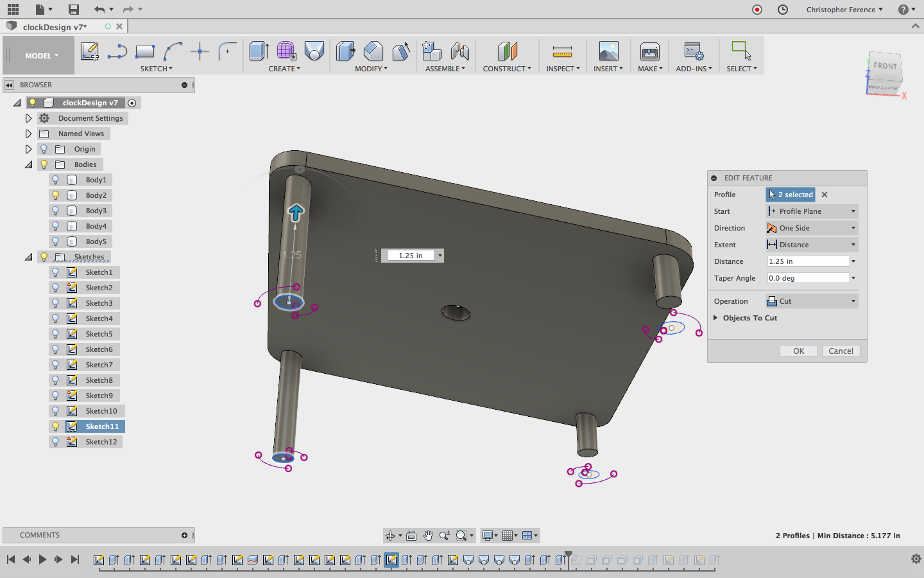Open the Operation dropdown showing Cut
Screen dimensions: 924x578
click(812, 301)
